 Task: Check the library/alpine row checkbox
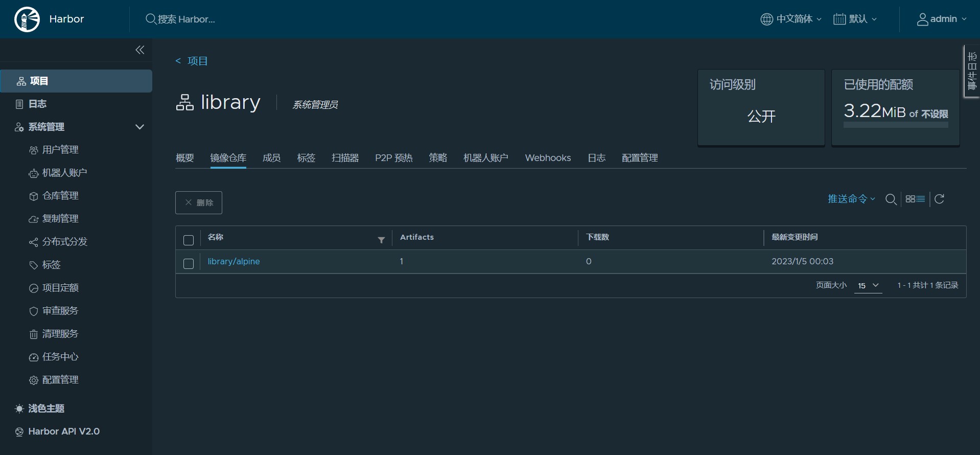pos(189,264)
